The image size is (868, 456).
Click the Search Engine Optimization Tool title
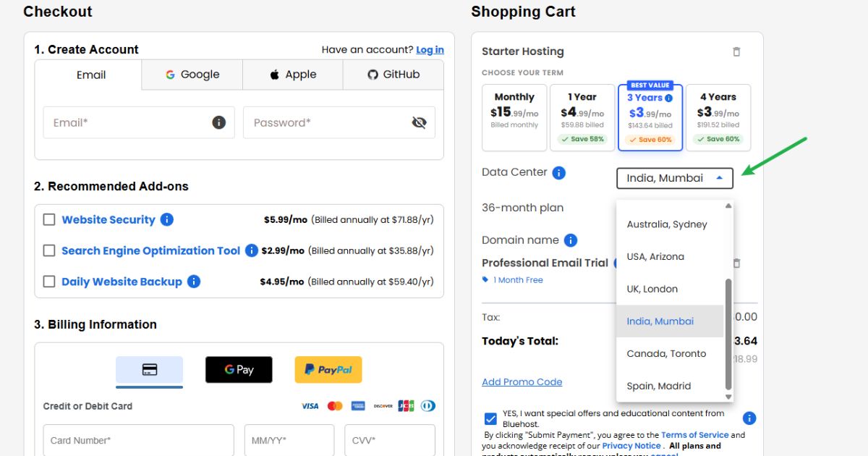150,250
